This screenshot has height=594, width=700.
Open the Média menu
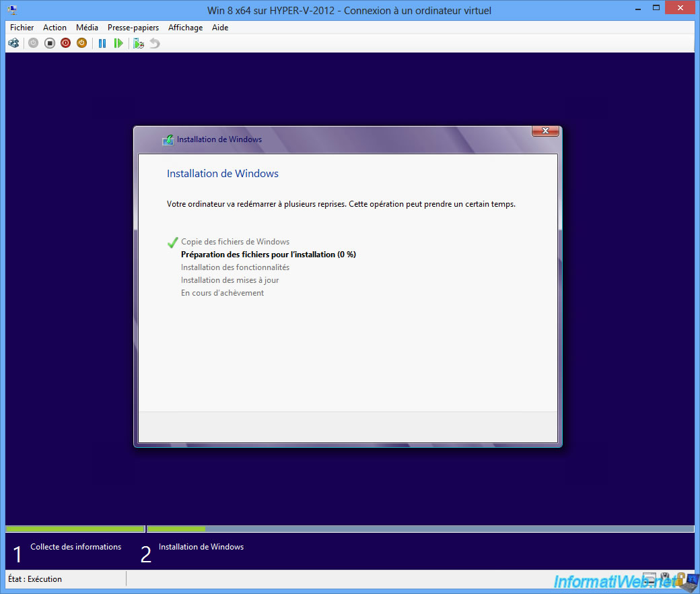(x=87, y=28)
